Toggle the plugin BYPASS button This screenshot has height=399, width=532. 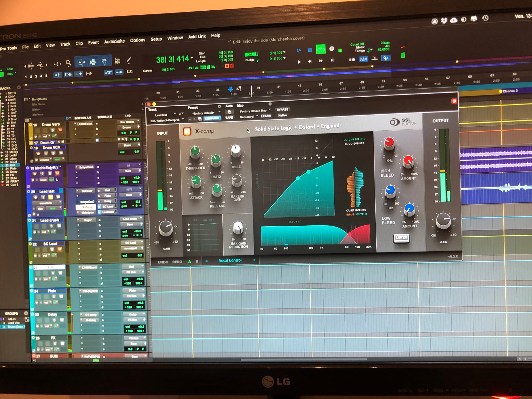pos(282,110)
